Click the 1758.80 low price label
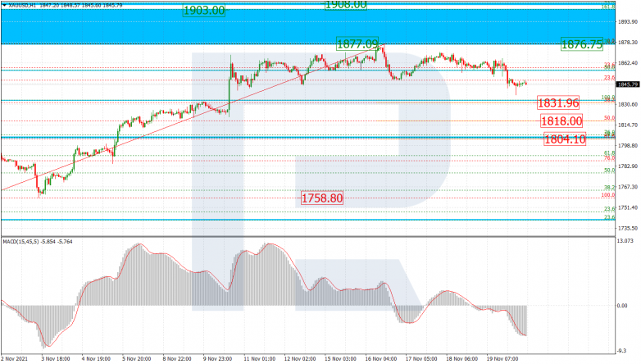 [321, 198]
